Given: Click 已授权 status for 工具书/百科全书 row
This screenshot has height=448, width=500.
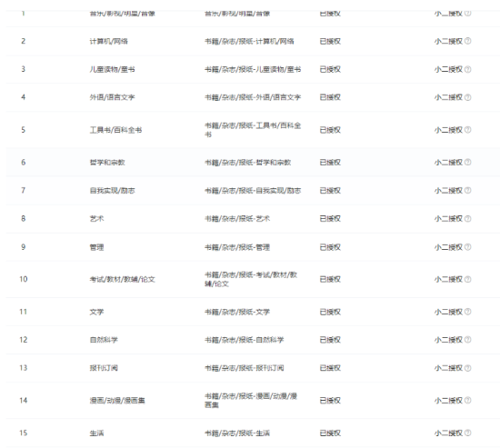Looking at the screenshot, I should coord(330,130).
